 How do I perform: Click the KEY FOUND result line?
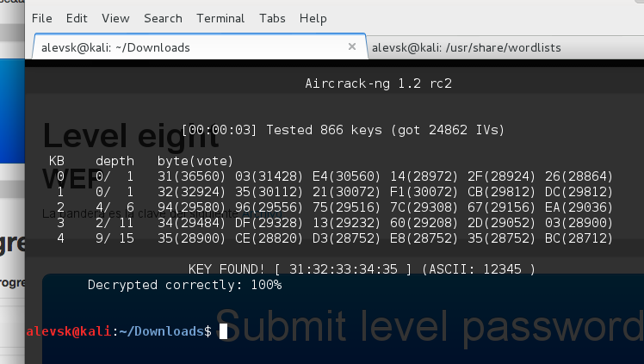coord(361,269)
